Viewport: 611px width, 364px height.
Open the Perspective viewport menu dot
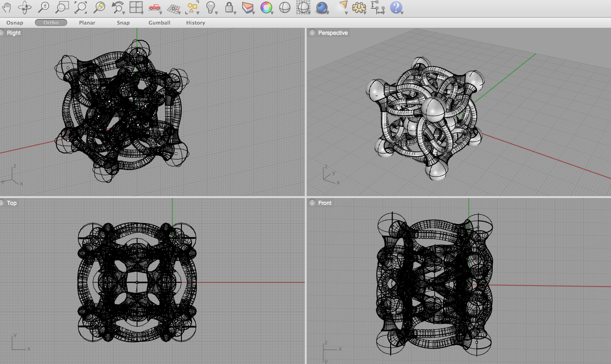312,33
